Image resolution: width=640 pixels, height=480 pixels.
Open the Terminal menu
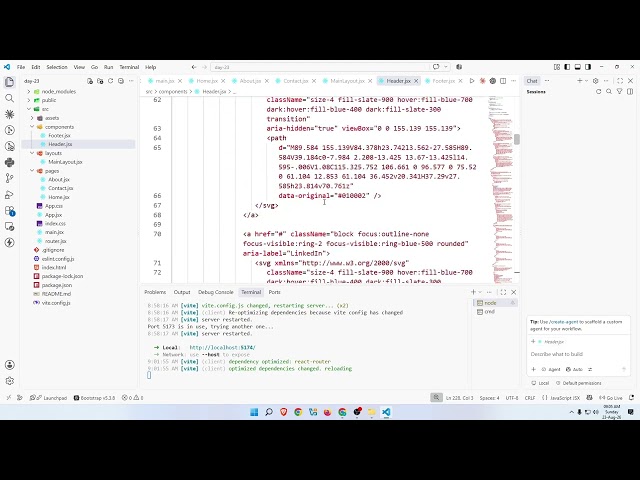click(x=129, y=67)
